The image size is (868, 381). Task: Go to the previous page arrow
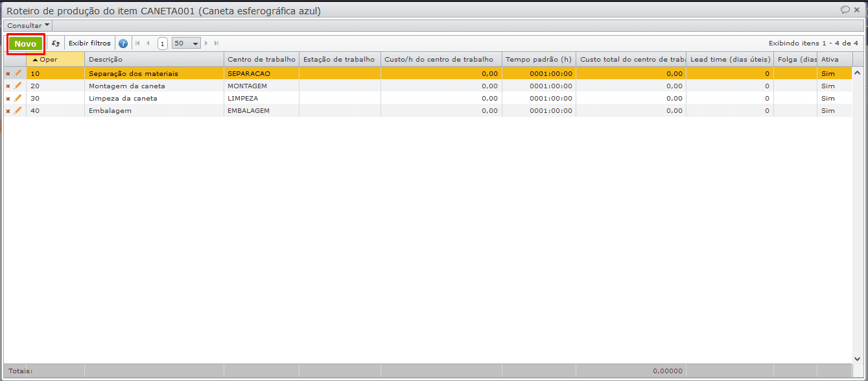coord(148,43)
